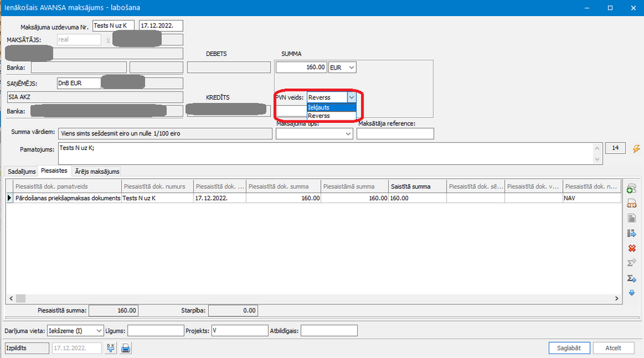Delete linked row with red X icon
644x358 pixels.
point(632,248)
